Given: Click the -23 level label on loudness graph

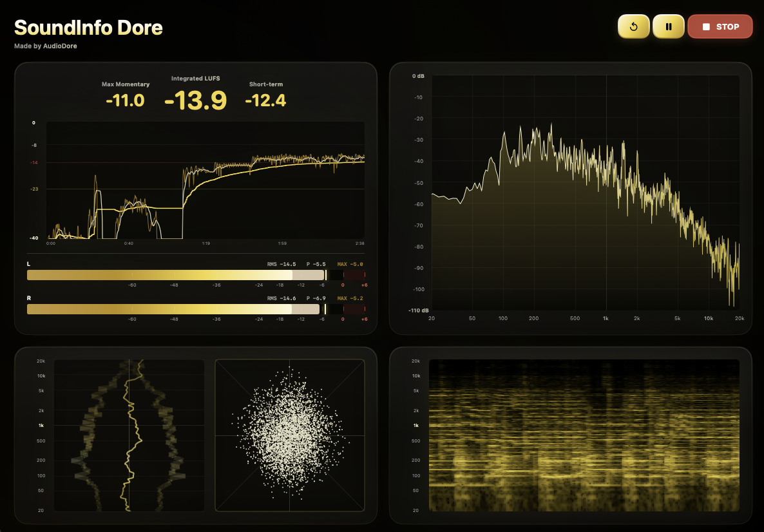Looking at the screenshot, I should click(34, 189).
